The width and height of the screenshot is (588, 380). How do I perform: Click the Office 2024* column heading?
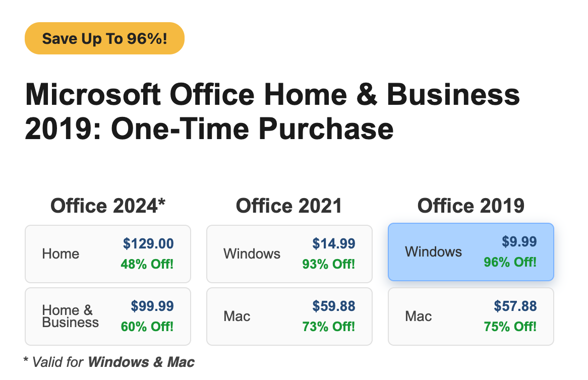tap(108, 206)
